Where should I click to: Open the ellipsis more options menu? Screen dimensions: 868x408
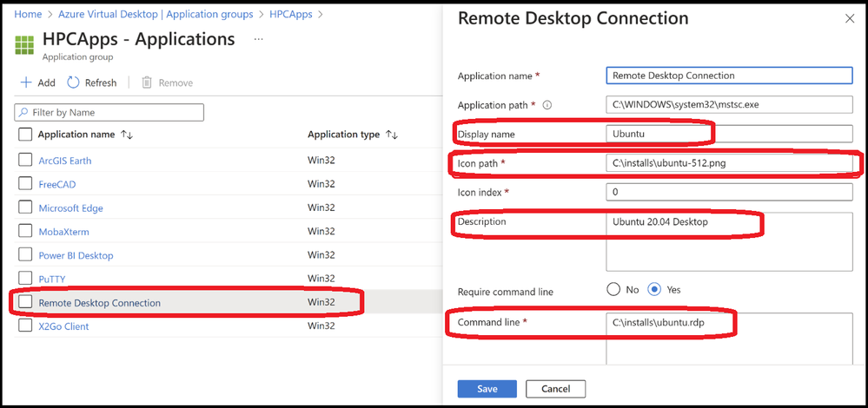[258, 39]
